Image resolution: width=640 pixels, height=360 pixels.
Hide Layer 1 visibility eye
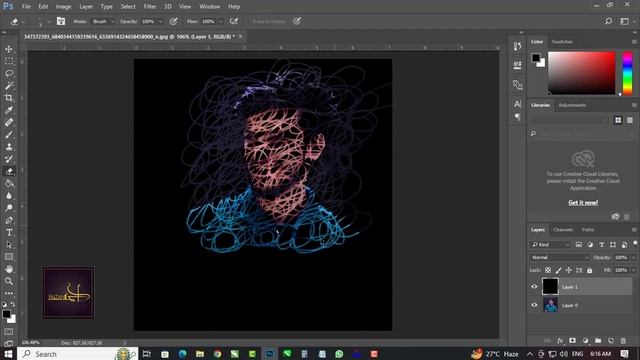point(534,287)
